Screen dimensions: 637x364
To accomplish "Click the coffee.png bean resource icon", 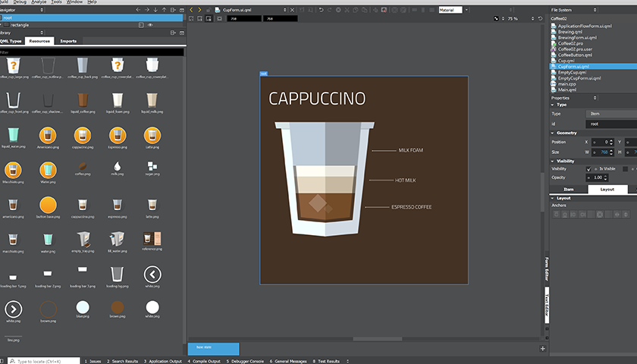I will click(84, 166).
